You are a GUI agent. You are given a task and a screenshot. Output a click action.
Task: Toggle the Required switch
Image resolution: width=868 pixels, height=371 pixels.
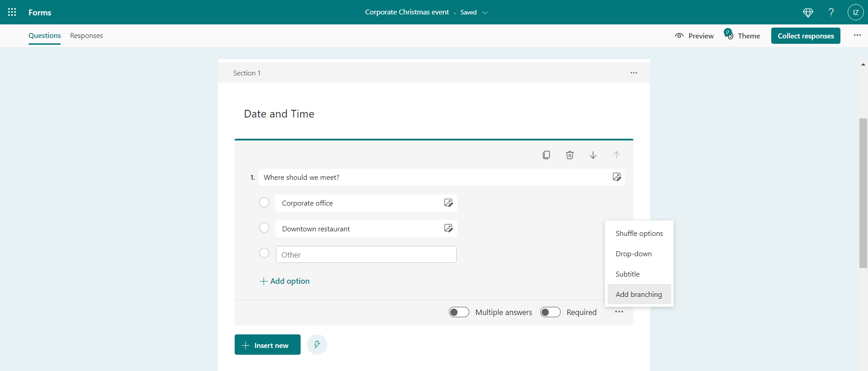click(550, 312)
